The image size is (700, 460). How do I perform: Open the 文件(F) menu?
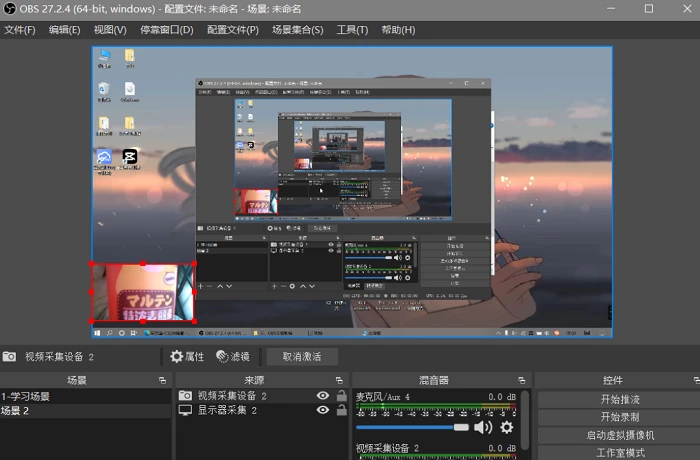pos(20,30)
